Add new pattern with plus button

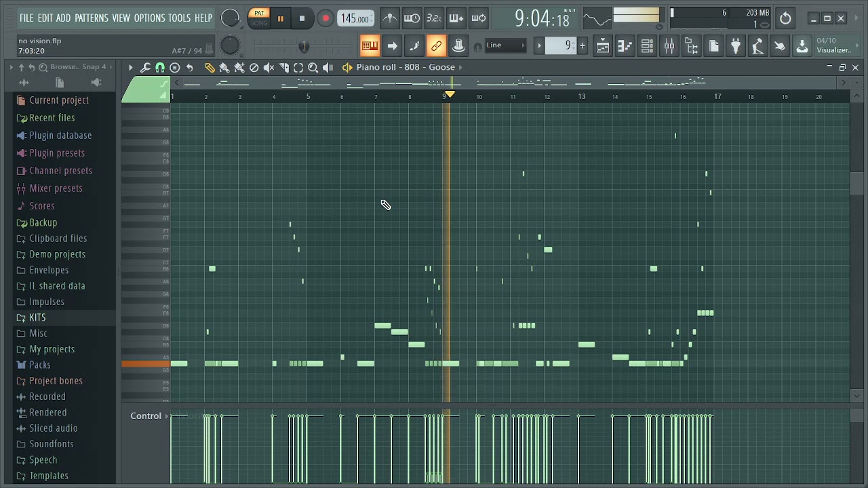click(x=582, y=46)
